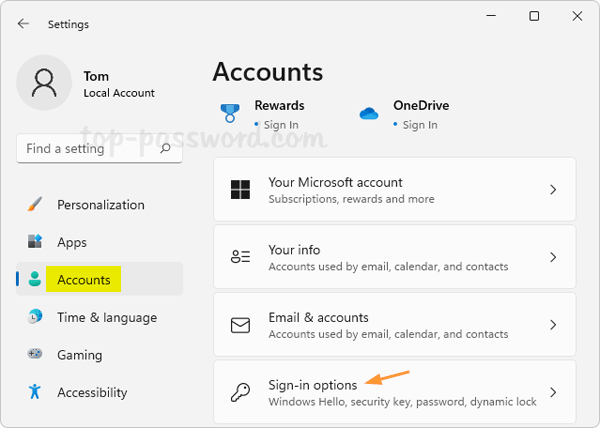Expand Your info chevron arrow
This screenshot has width=600, height=428.
[x=553, y=258]
